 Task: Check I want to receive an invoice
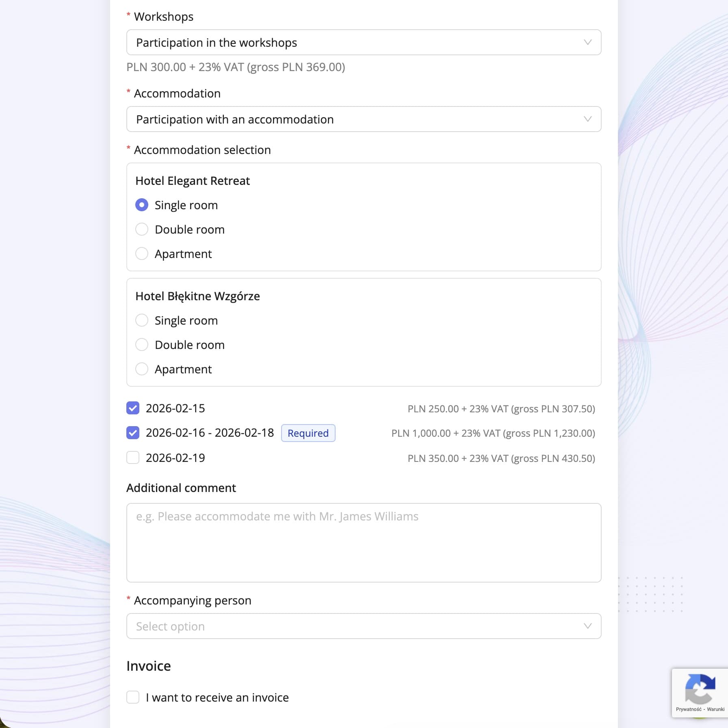coord(133,697)
